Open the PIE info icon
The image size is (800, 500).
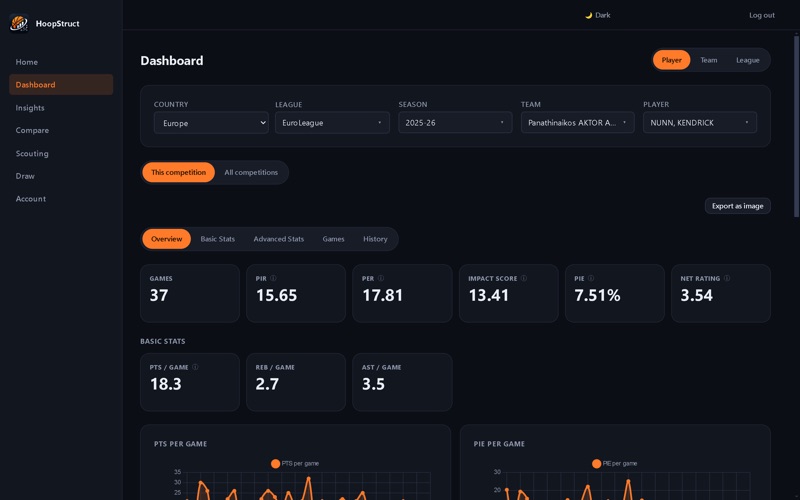point(591,278)
